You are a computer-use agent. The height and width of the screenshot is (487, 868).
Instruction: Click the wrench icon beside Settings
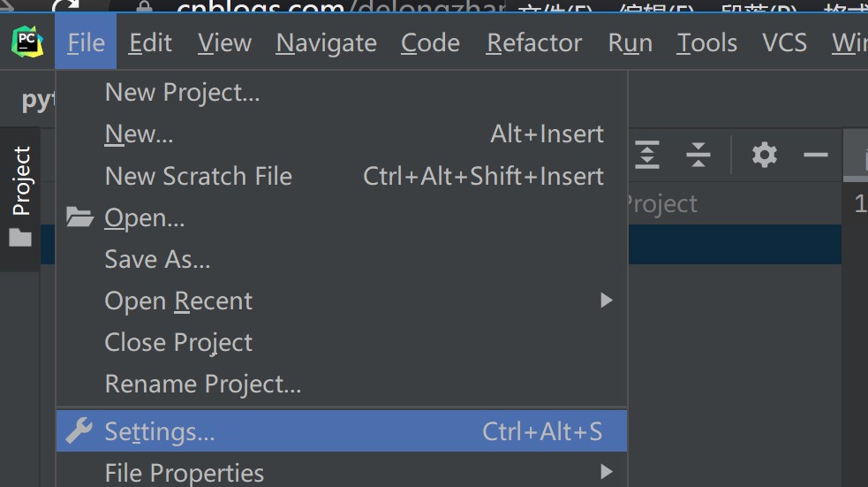point(79,431)
